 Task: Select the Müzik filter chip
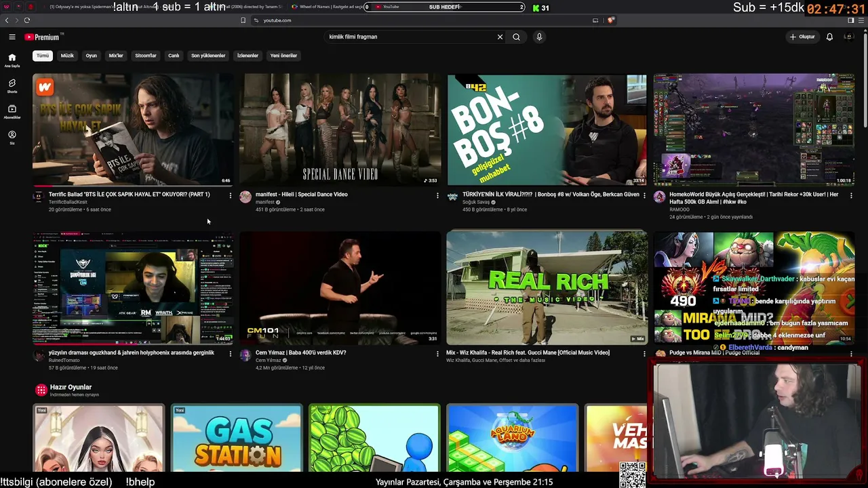click(x=67, y=56)
